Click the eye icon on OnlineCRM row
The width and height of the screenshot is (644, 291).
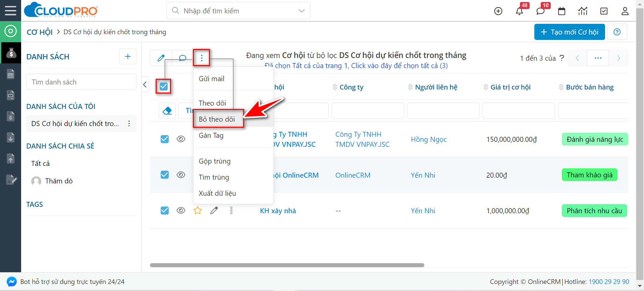181,175
